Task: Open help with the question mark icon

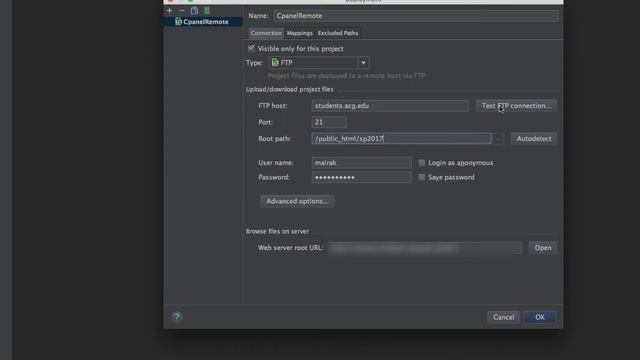Action: 177,317
